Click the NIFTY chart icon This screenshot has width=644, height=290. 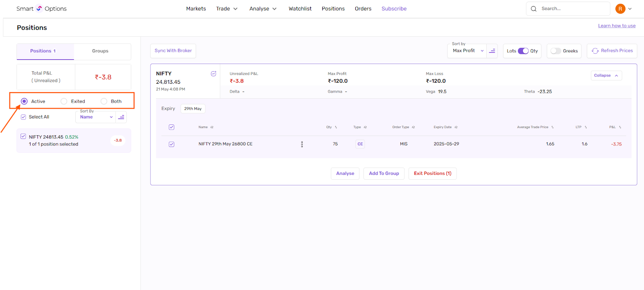coord(213,74)
